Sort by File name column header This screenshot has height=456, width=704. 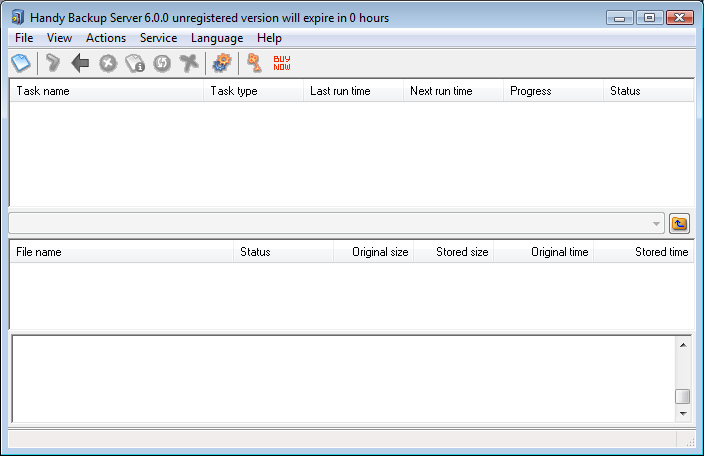coord(122,252)
